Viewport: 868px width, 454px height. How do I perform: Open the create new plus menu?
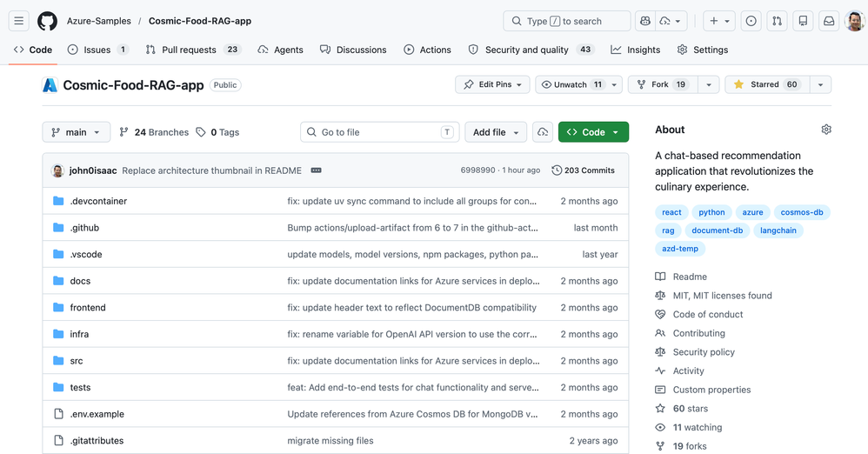[x=719, y=21]
